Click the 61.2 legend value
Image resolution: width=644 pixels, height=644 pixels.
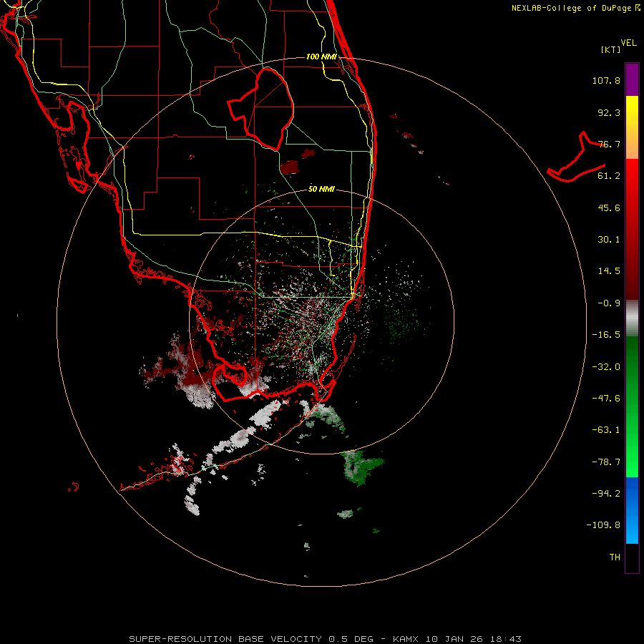pyautogui.click(x=609, y=176)
